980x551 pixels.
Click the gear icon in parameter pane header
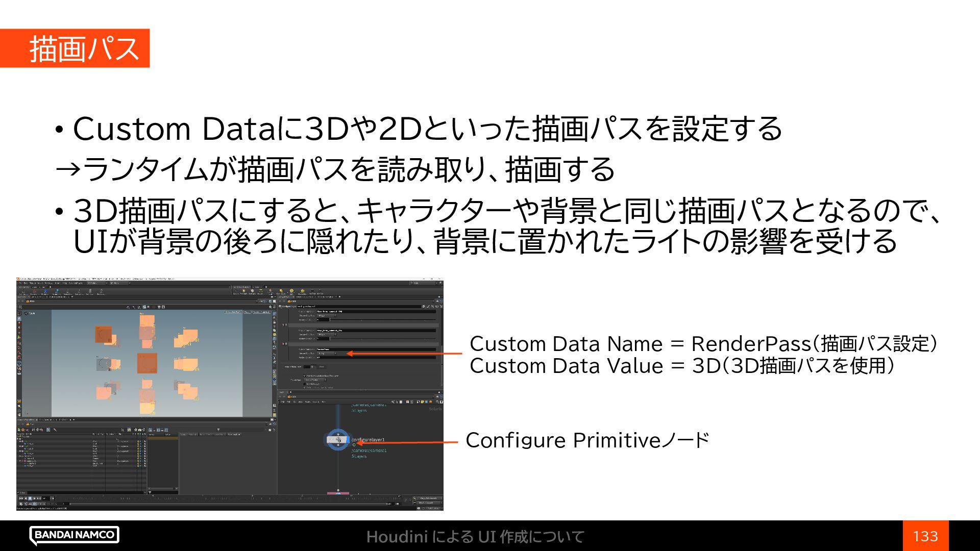[424, 306]
